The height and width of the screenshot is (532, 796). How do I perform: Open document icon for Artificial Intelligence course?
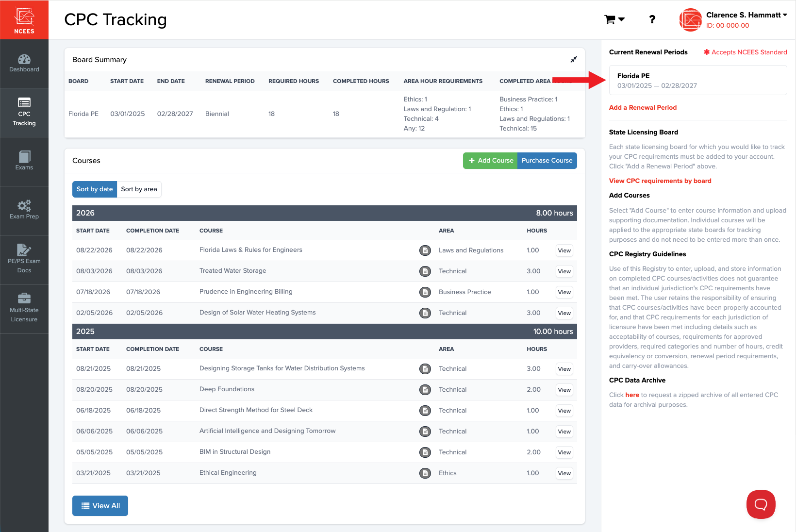(425, 432)
